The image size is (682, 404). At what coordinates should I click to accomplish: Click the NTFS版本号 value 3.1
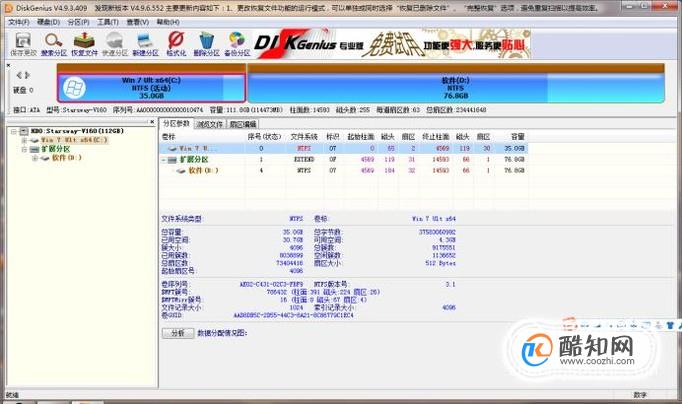point(451,284)
